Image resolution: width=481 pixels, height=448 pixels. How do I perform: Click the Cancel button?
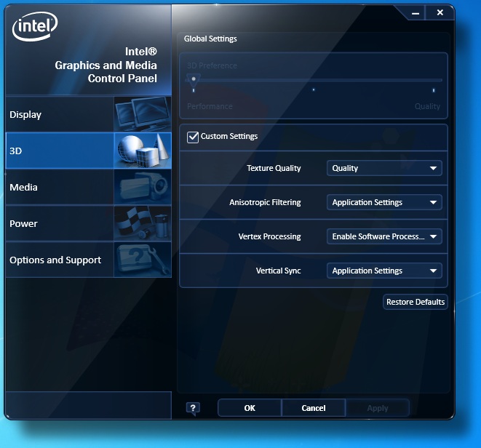[x=313, y=408]
